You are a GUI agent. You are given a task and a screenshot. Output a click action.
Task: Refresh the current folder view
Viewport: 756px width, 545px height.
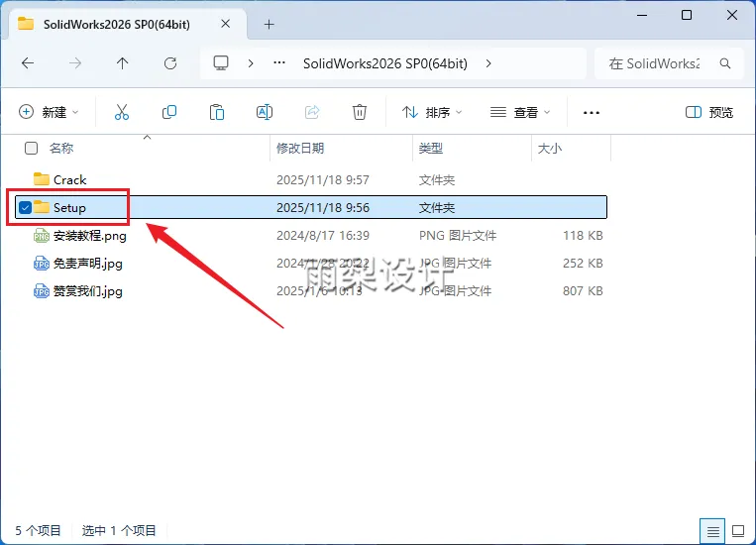pos(170,63)
